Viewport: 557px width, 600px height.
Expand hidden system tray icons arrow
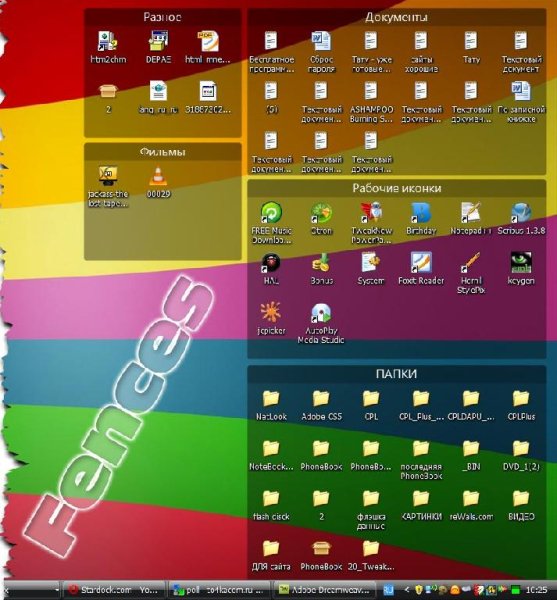pyautogui.click(x=407, y=590)
